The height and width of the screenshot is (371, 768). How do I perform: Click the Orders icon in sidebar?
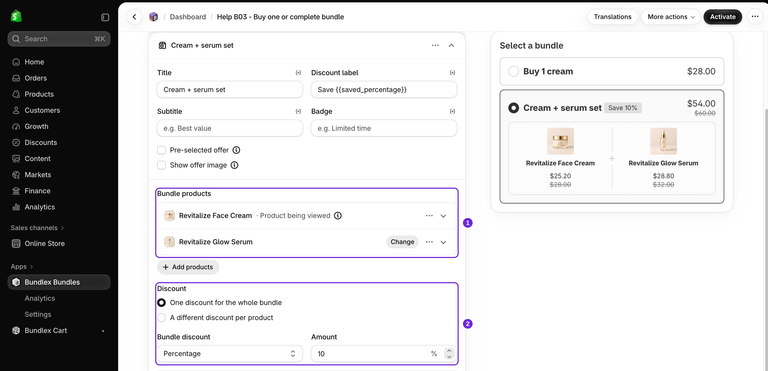16,78
